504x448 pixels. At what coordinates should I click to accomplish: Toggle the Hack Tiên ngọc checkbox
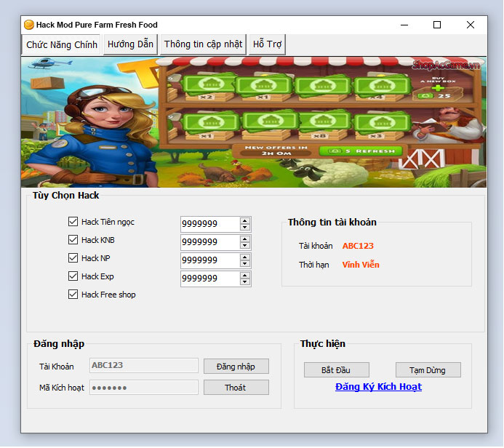73,222
